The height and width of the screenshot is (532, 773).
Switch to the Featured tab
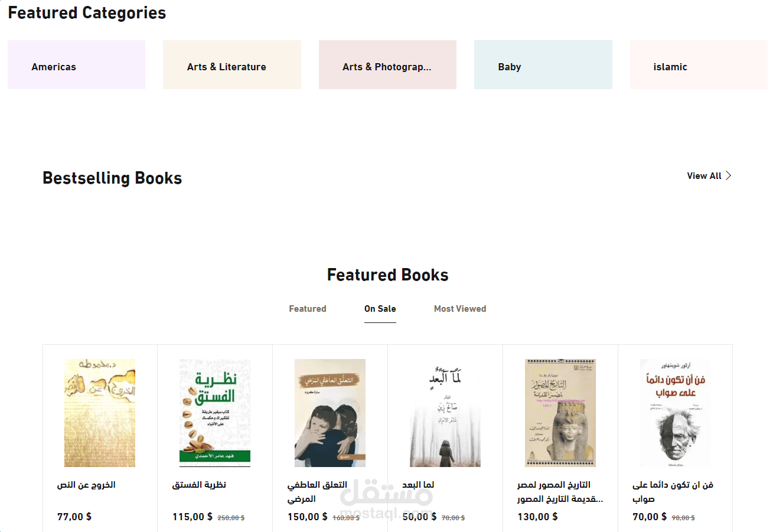(x=307, y=309)
